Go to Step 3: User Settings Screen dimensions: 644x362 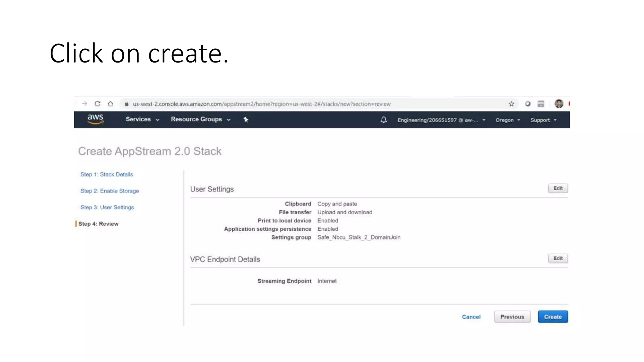click(107, 207)
